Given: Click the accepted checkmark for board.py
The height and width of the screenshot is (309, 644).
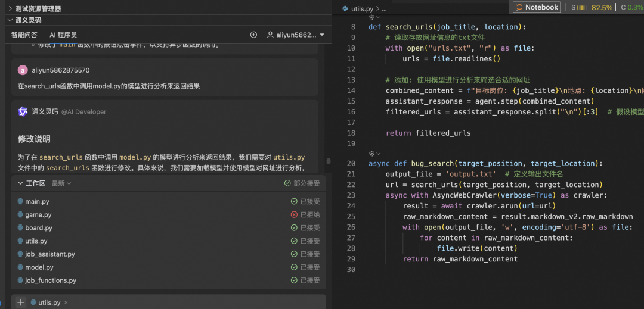Looking at the screenshot, I should 294,227.
